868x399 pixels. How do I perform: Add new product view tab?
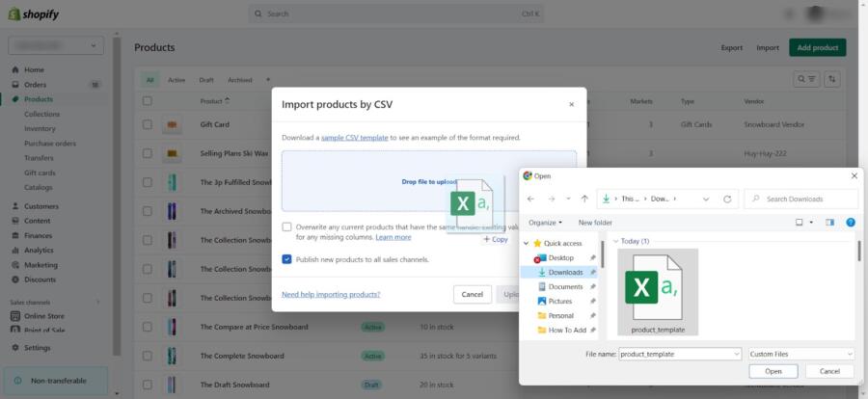point(268,80)
